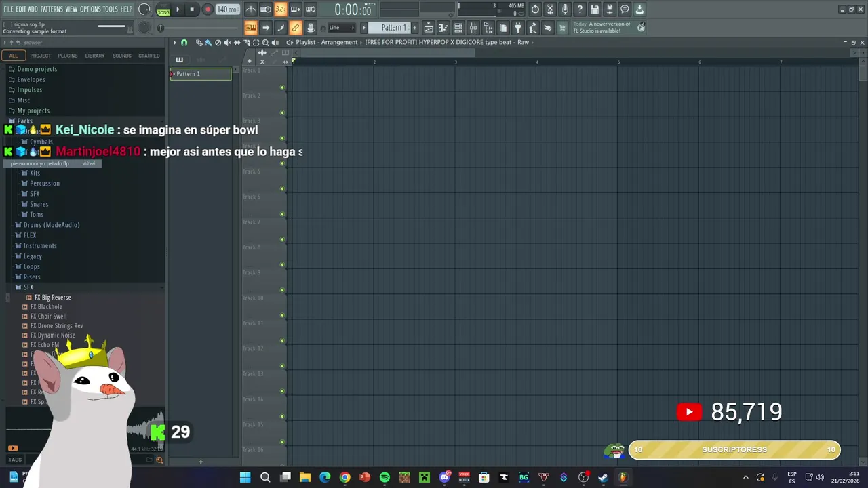Open the ADD menu
The image size is (868, 488).
pos(33,9)
